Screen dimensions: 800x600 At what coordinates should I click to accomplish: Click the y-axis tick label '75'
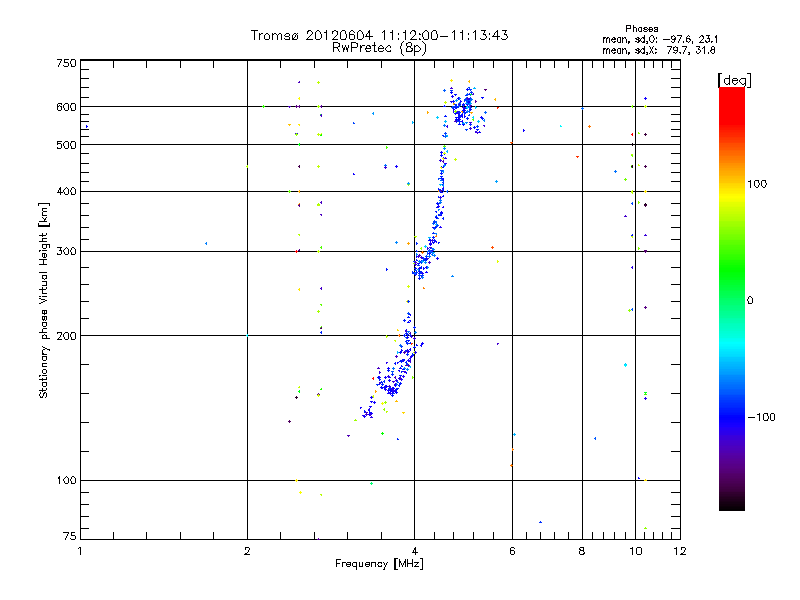coord(70,536)
